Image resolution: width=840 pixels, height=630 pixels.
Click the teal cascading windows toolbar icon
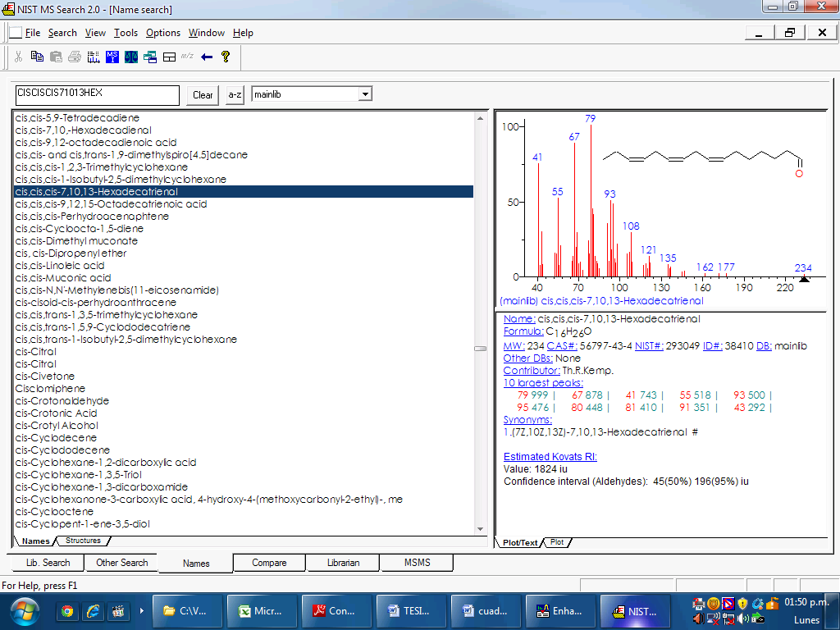[150, 57]
